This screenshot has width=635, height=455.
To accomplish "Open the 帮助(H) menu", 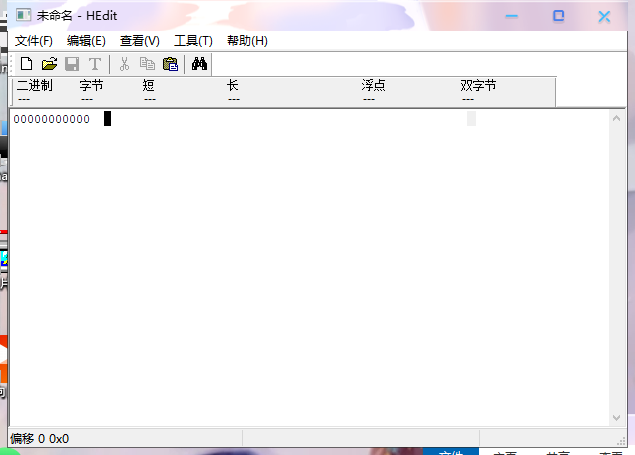I will point(247,41).
